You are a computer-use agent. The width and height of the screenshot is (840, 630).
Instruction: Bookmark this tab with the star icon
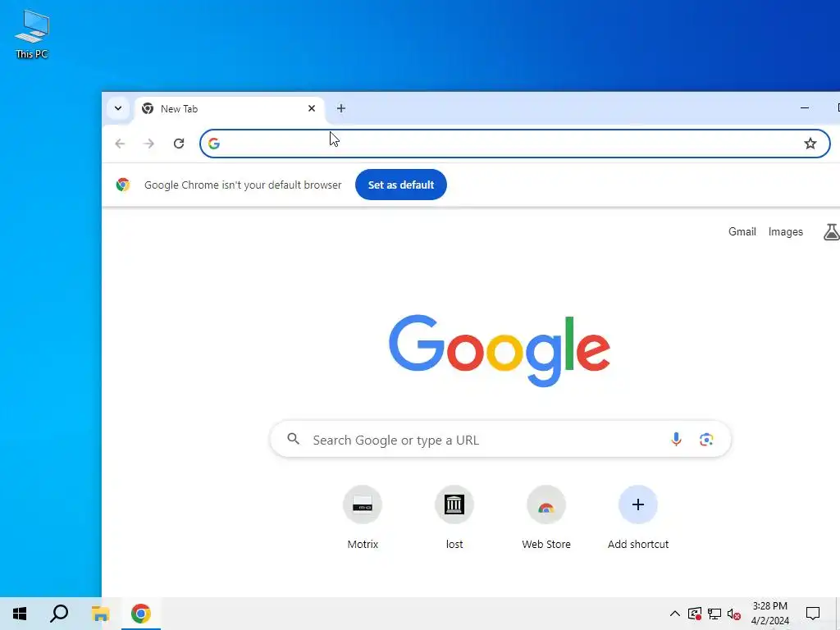810,144
